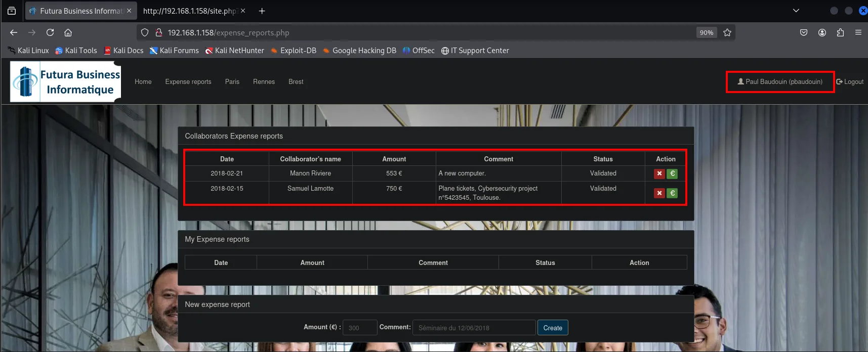
Task: Focus the Amount (€) input field
Action: click(360, 328)
